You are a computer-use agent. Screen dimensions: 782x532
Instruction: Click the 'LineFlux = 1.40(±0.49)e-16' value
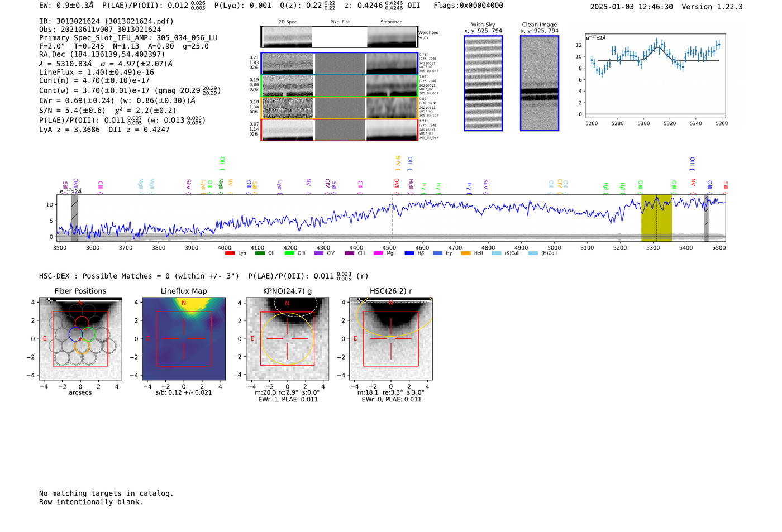(x=97, y=73)
